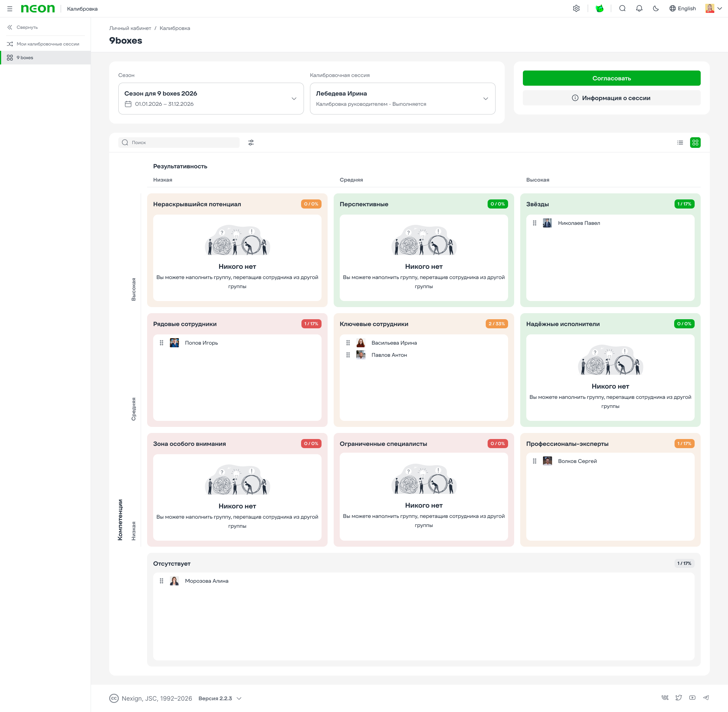
Task: Click the Согласовать button
Action: tap(612, 78)
